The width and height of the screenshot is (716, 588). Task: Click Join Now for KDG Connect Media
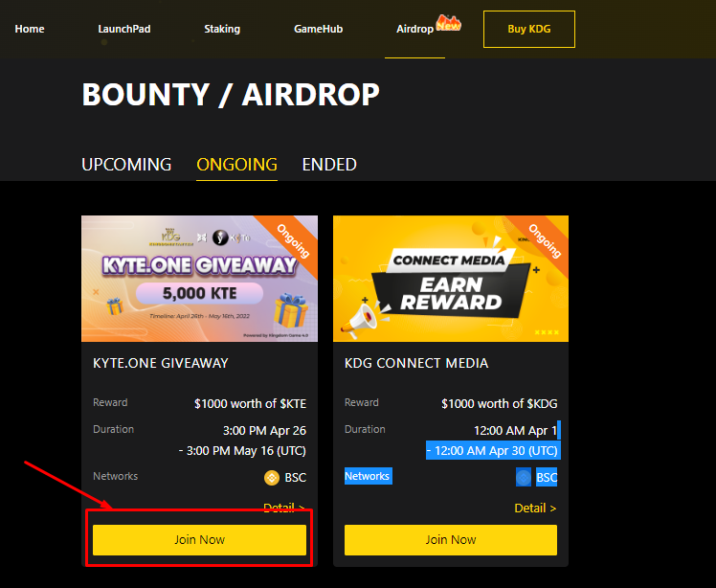[x=451, y=540]
